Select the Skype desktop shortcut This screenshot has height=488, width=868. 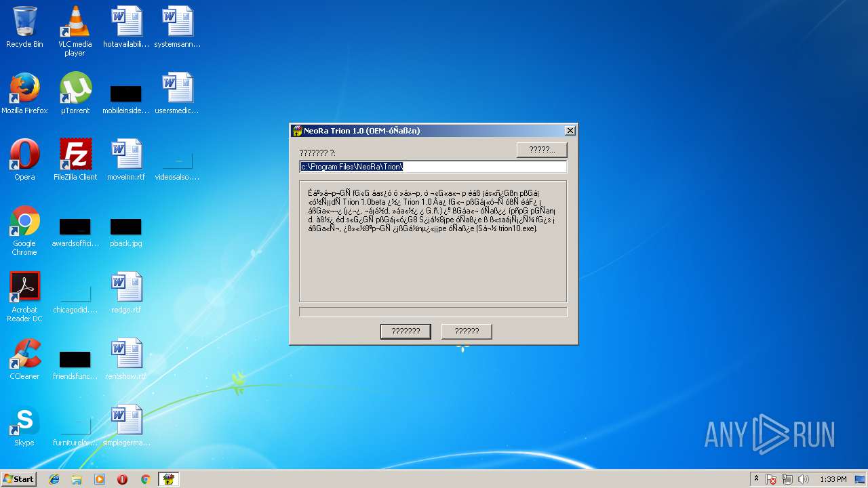(24, 426)
